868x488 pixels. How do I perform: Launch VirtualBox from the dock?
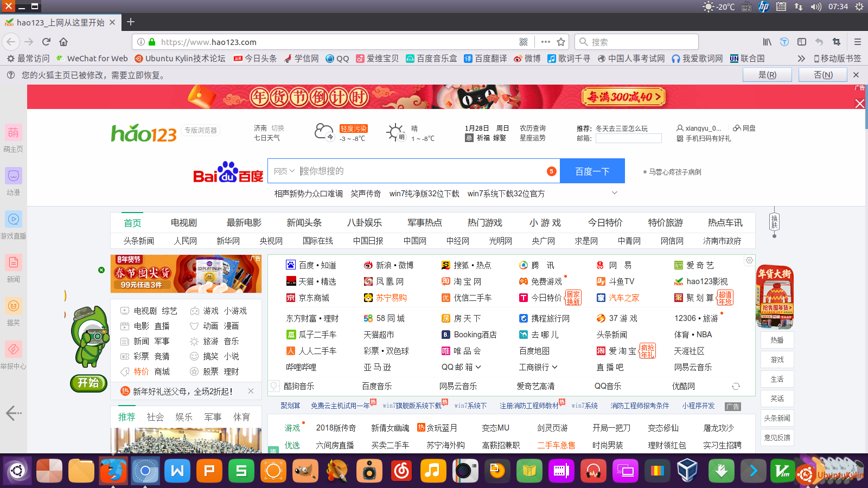click(x=687, y=471)
